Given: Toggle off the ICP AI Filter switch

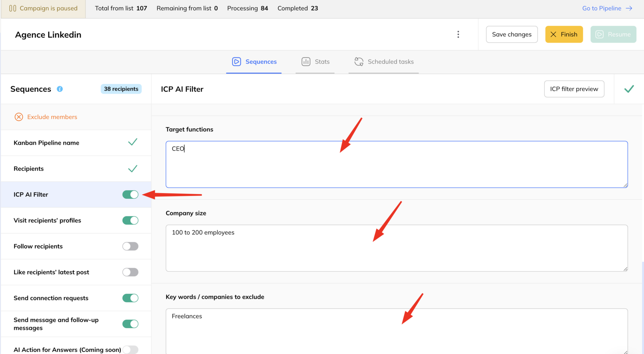Looking at the screenshot, I should coord(130,195).
